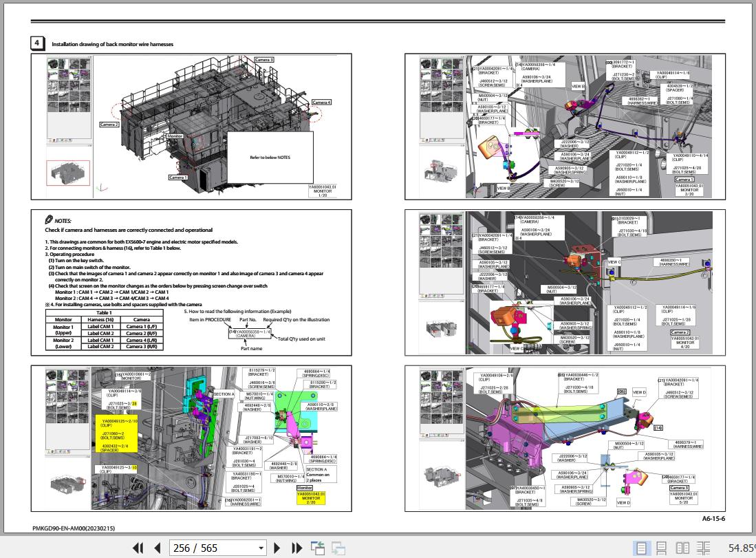Viewport: 756px width, 558px height.
Task: Switch to two-page facing layout
Action: (x=682, y=548)
